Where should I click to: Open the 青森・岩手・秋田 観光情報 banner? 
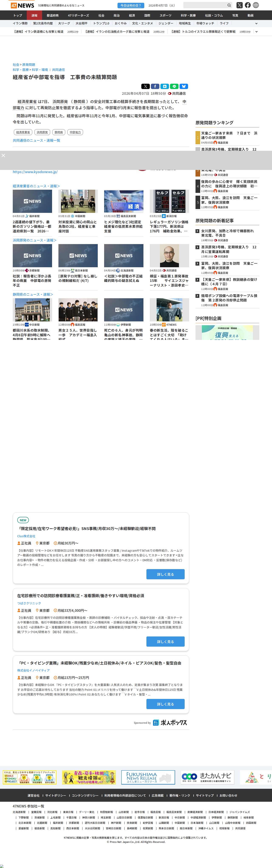pos(89,777)
